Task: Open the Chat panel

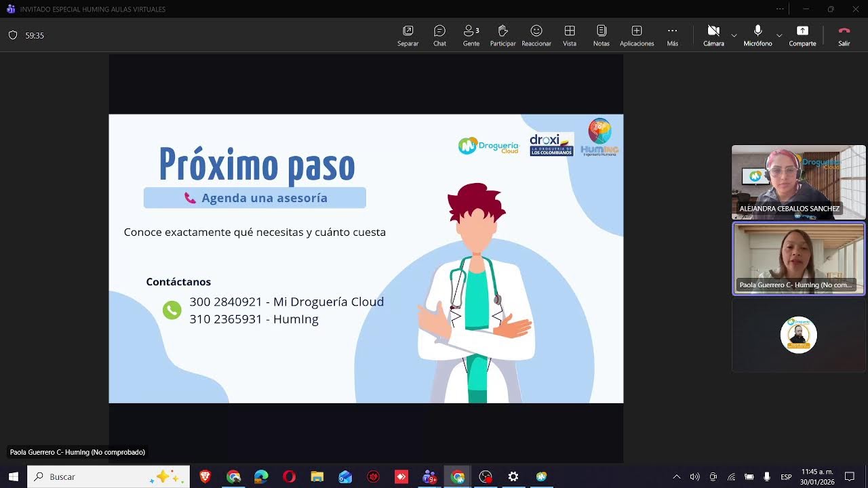Action: pyautogui.click(x=439, y=36)
